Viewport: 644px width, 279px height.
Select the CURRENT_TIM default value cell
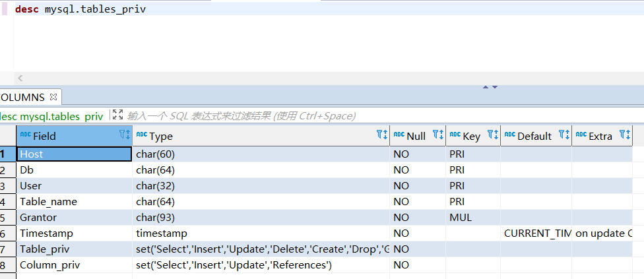(x=536, y=233)
